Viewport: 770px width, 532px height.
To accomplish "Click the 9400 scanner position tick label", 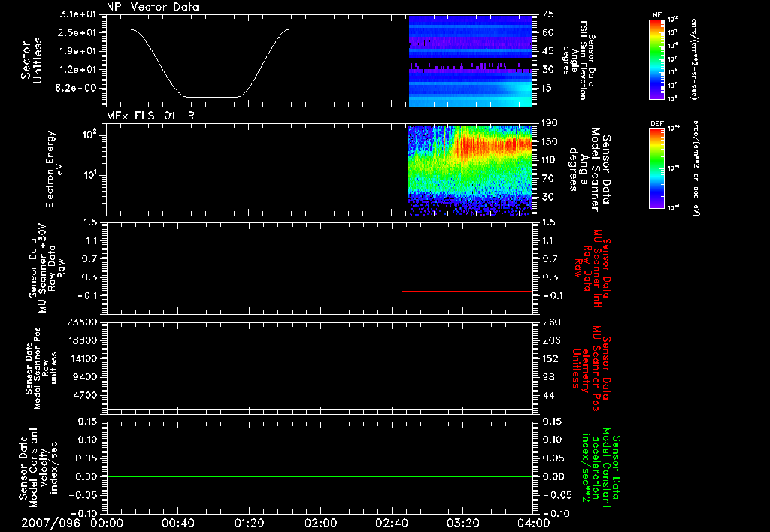I will pyautogui.click(x=84, y=377).
